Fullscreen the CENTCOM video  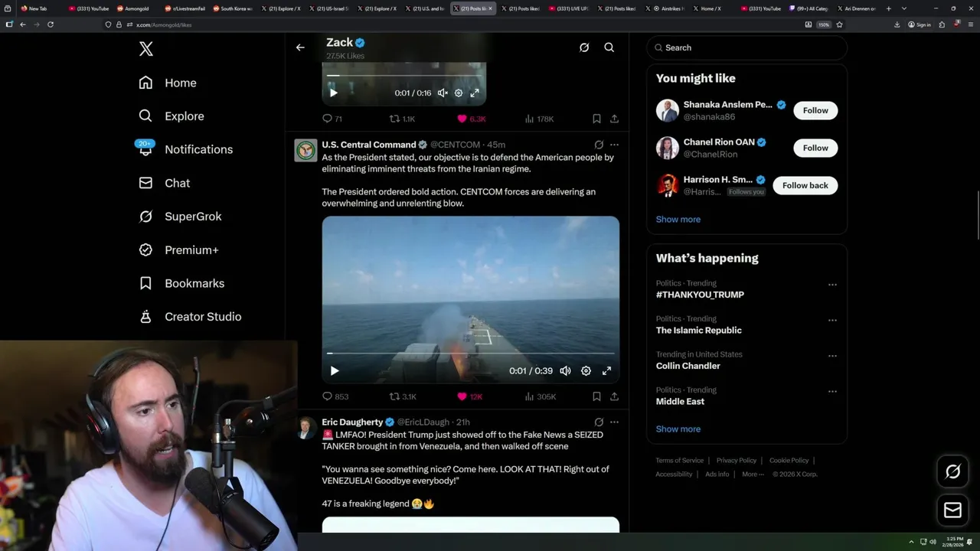pyautogui.click(x=606, y=370)
